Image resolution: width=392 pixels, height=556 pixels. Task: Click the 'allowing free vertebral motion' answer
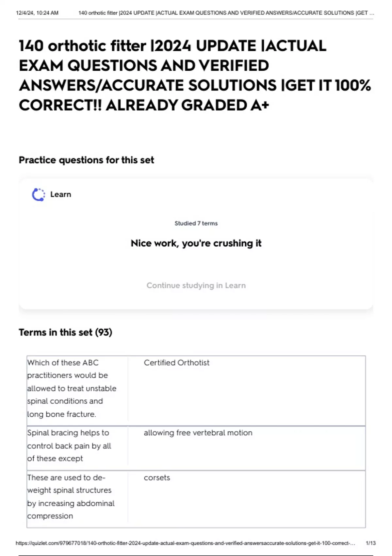198,433
